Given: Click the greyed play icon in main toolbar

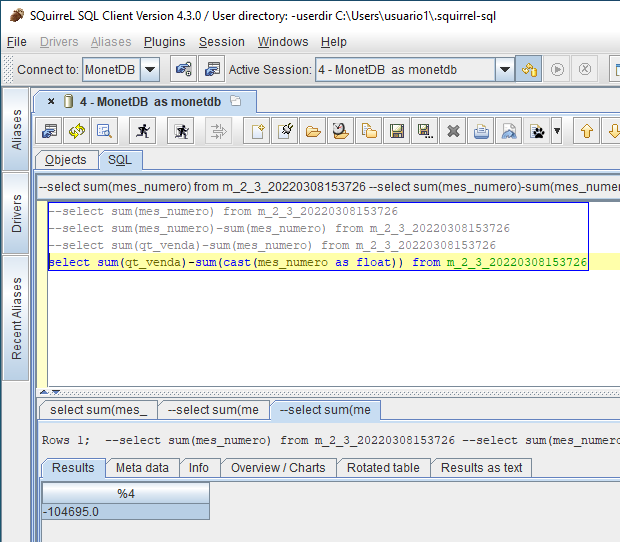Looking at the screenshot, I should [x=557, y=69].
